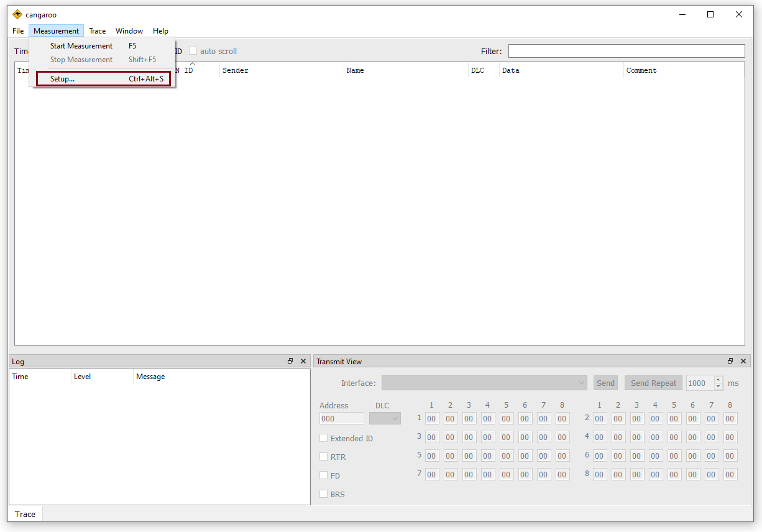Click the Log Level column header

[x=102, y=377]
